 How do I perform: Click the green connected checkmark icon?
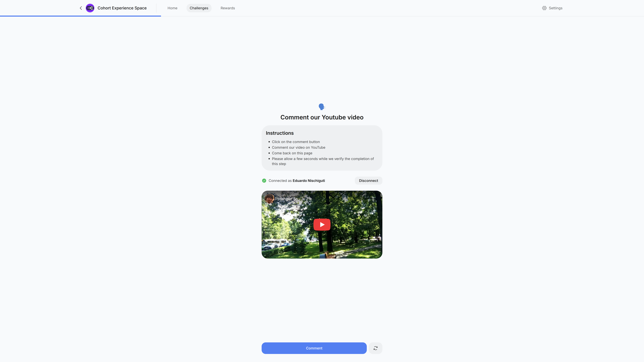coord(264,181)
